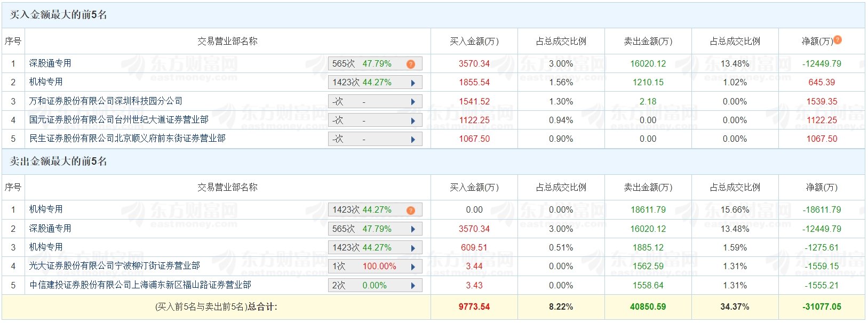This screenshot has width=868, height=323.
Task: Click the help icon beside the first 净额(万) header
Action: coord(838,39)
